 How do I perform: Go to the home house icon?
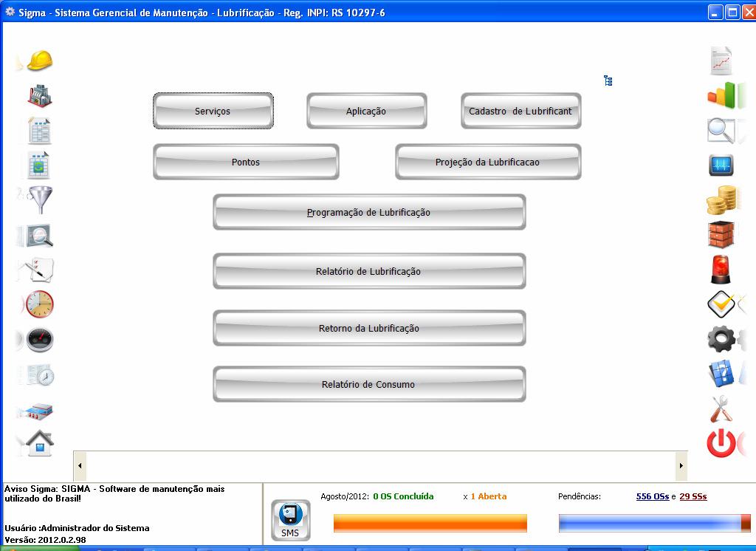click(x=40, y=443)
